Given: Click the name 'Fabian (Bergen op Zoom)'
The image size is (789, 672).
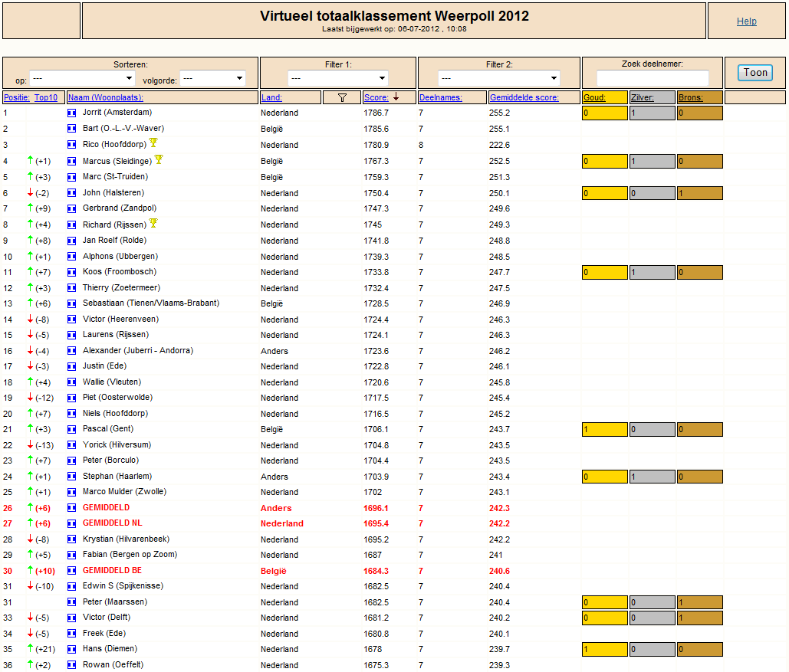Looking at the screenshot, I should pyautogui.click(x=130, y=554).
